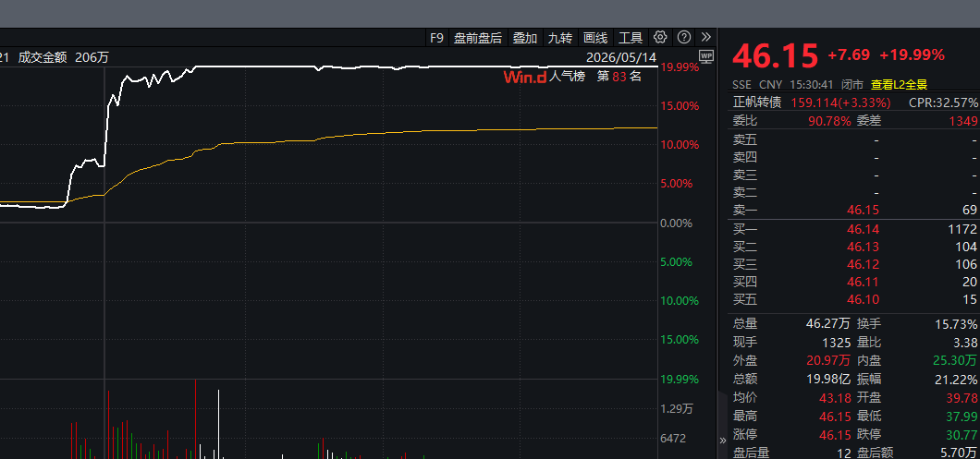The width and height of the screenshot is (980, 459).
Task: Click the 均价 value 43.18
Action: click(x=835, y=398)
